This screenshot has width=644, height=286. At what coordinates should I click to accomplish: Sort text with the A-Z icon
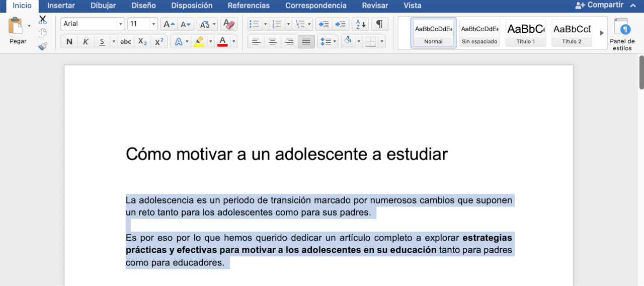(360, 24)
